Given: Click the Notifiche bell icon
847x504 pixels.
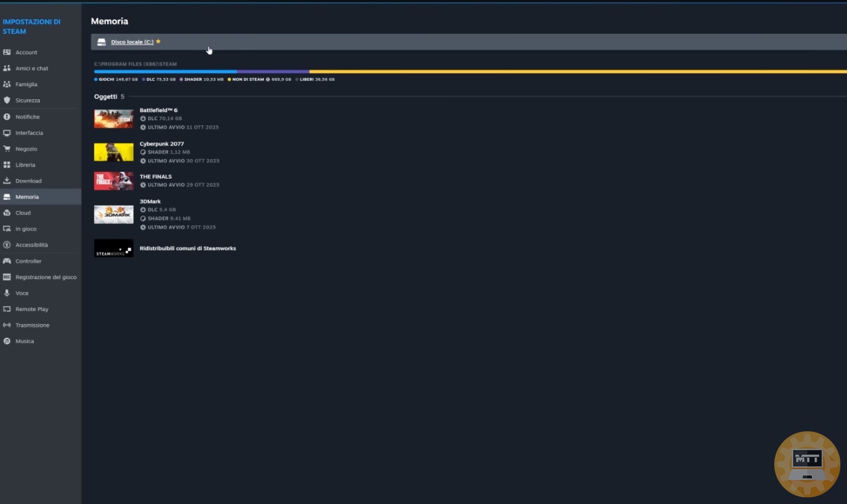Looking at the screenshot, I should tap(7, 117).
